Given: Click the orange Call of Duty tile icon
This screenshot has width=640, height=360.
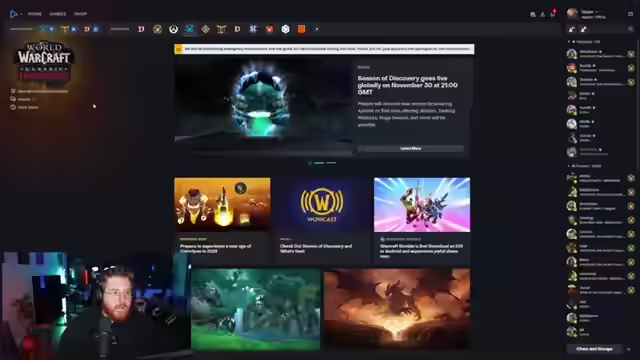Looking at the screenshot, I should pyautogui.click(x=301, y=29).
